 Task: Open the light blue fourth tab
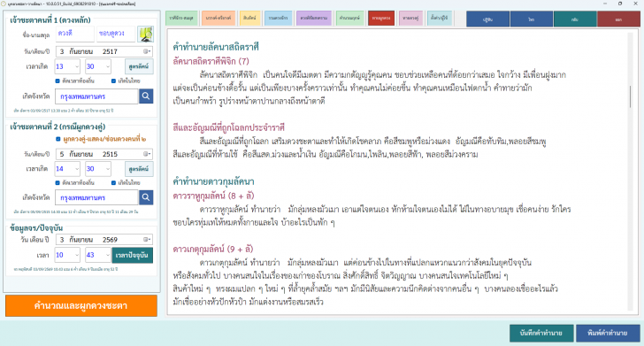[x=278, y=18]
